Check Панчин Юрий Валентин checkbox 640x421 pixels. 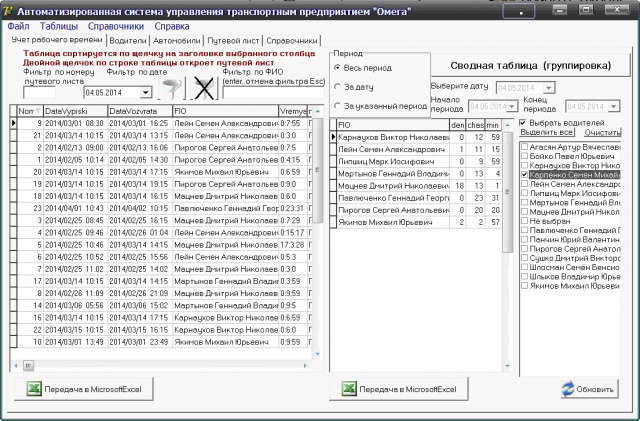click(x=525, y=239)
